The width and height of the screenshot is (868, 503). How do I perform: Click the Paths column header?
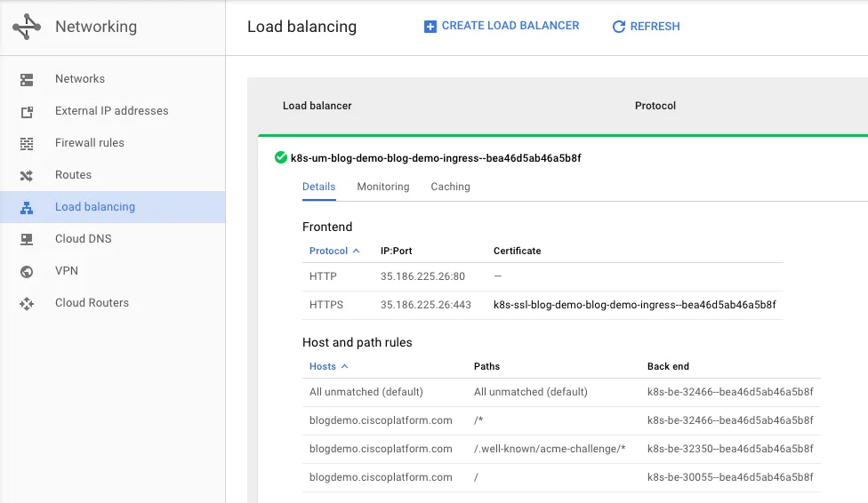click(x=486, y=366)
